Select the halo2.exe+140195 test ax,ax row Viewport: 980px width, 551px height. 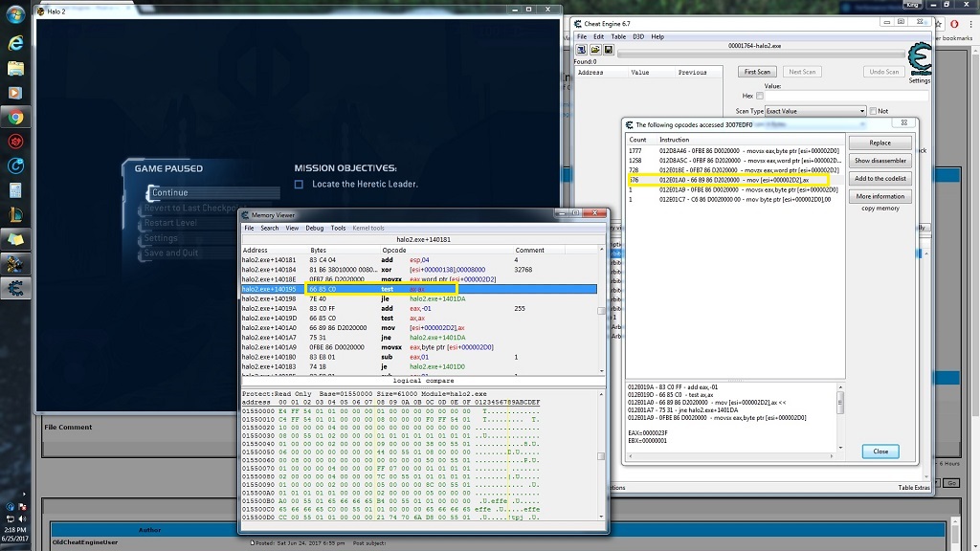(419, 289)
